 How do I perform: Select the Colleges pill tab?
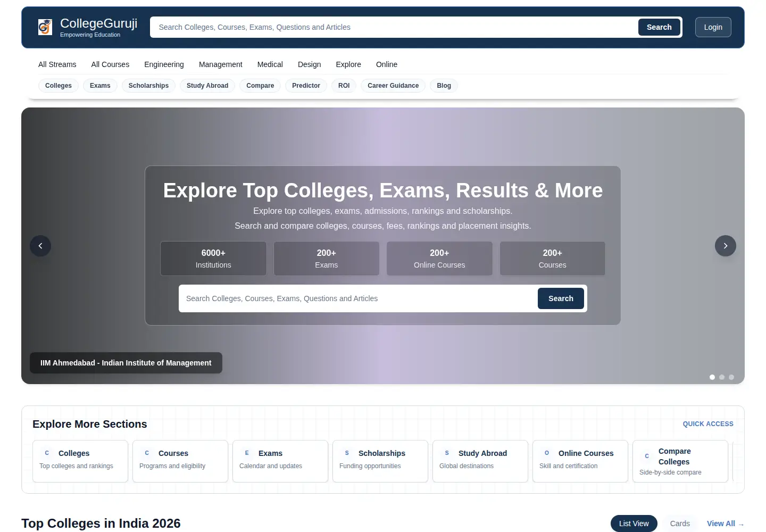point(59,86)
